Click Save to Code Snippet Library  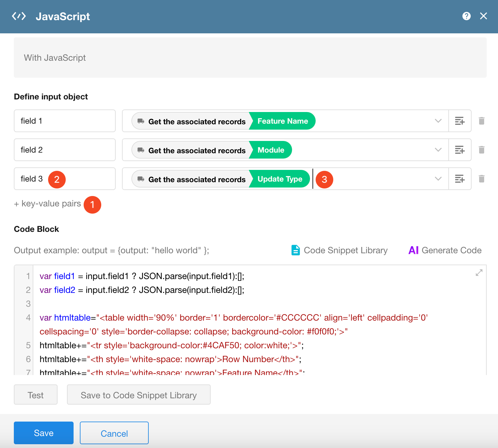139,395
